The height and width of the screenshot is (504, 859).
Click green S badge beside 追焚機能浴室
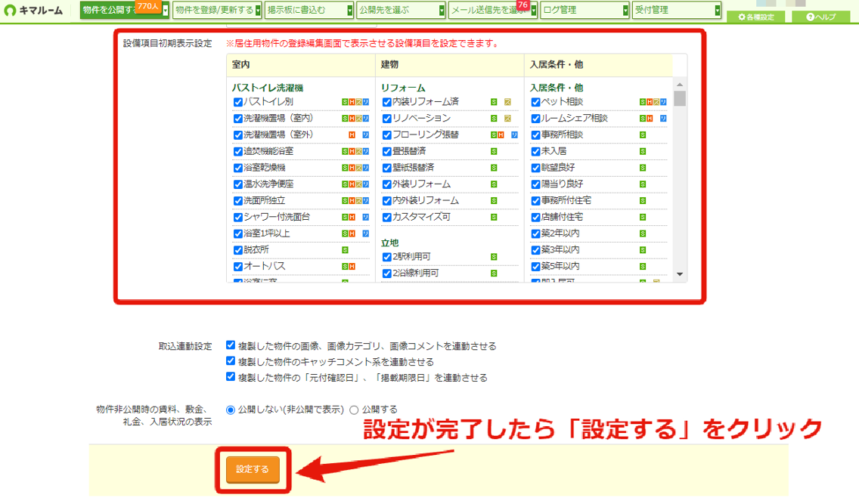345,151
